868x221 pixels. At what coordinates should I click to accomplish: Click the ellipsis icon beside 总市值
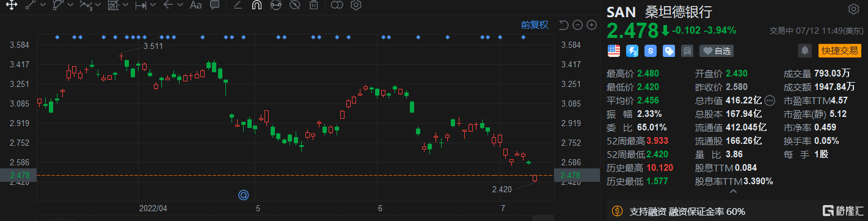coord(769,100)
